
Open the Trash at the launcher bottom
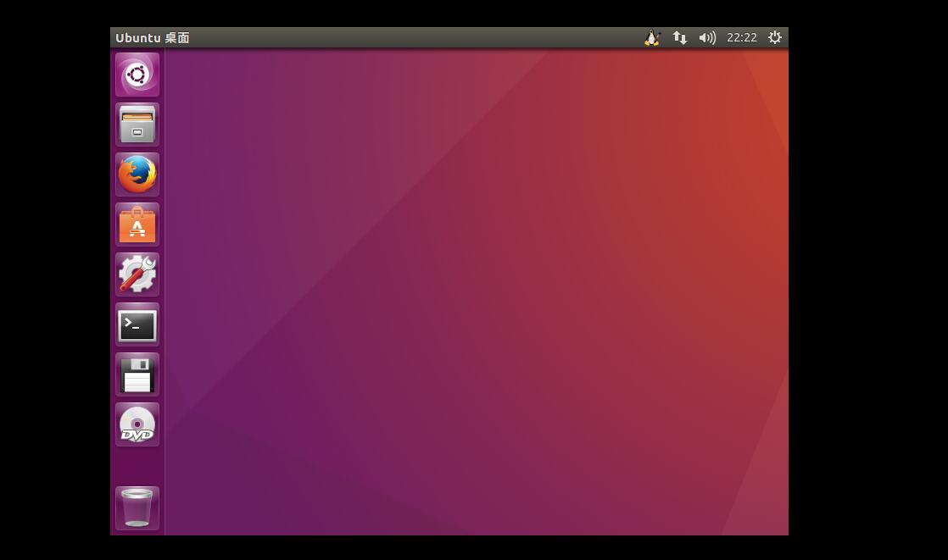137,507
